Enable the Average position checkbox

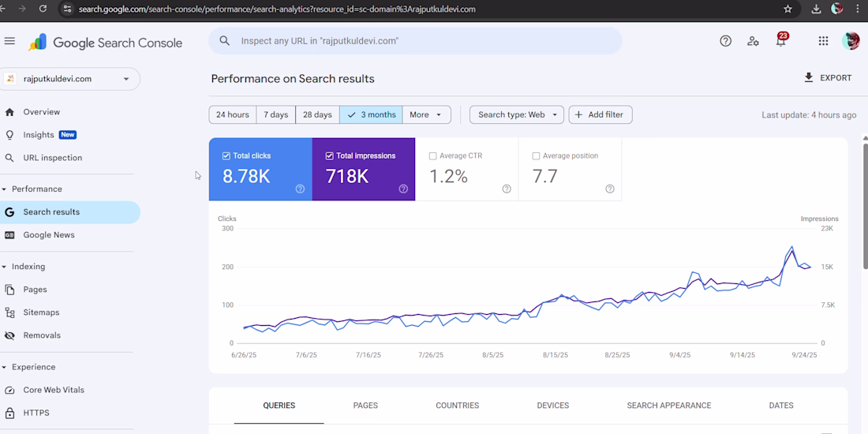point(536,156)
